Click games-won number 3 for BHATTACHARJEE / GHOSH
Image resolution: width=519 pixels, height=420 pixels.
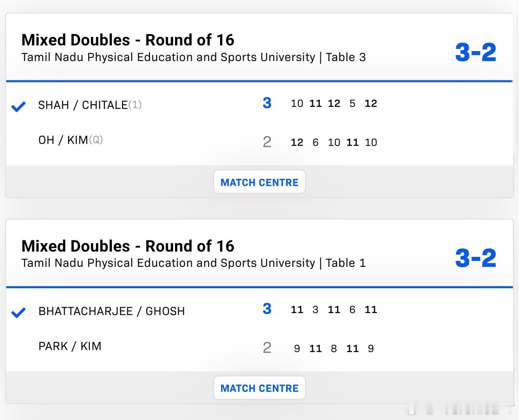[267, 309]
